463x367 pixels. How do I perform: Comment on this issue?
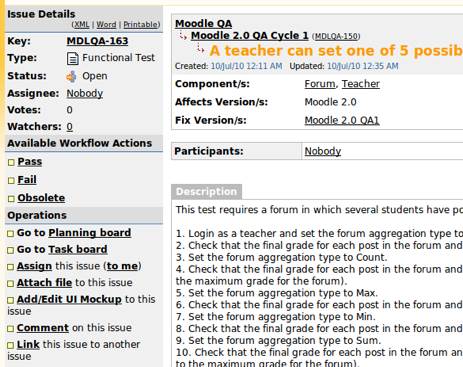[x=43, y=328]
